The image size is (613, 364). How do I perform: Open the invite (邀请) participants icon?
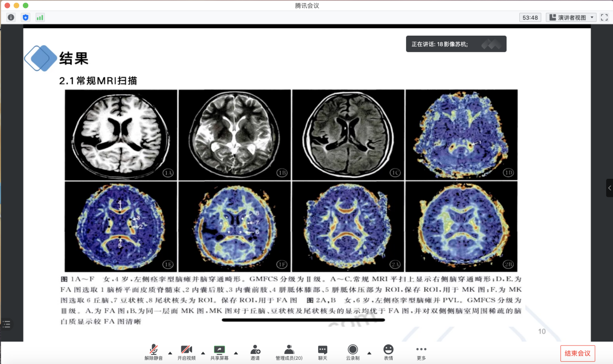[255, 350]
